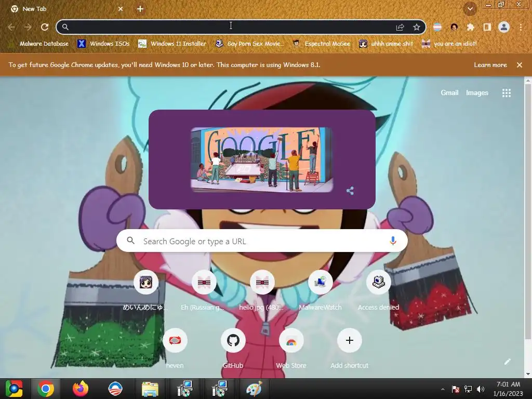The image size is (532, 399).
Task: Customize this page with pencil icon
Action: click(x=507, y=362)
